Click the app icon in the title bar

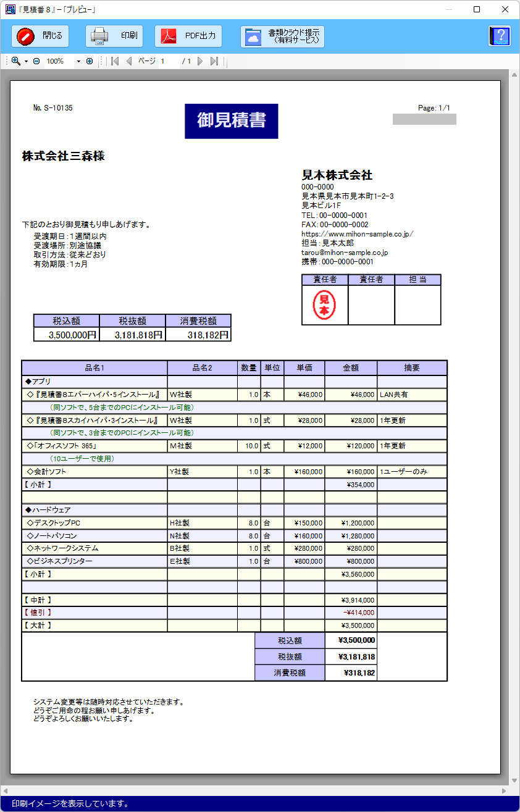[10, 9]
